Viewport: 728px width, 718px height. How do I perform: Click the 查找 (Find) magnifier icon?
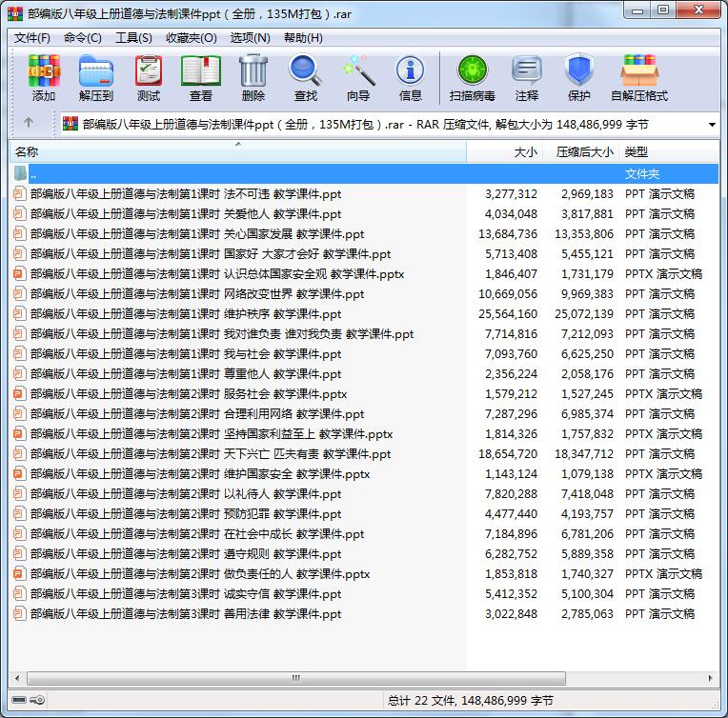coord(306,71)
